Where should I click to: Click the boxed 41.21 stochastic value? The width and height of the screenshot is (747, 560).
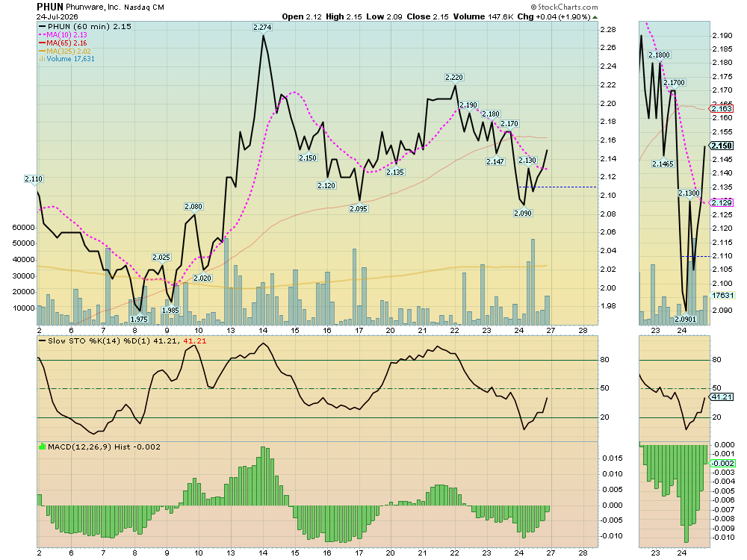[722, 396]
